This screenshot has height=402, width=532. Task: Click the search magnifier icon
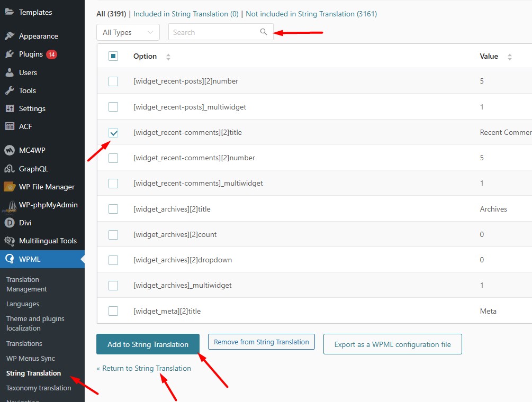(264, 32)
